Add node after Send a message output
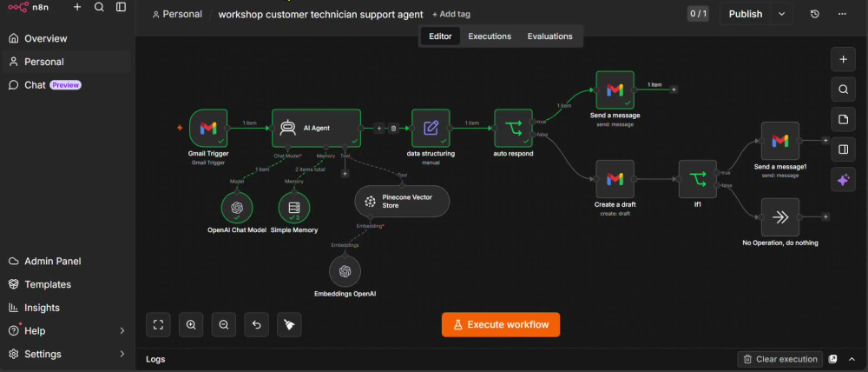The image size is (868, 372). pos(674,90)
